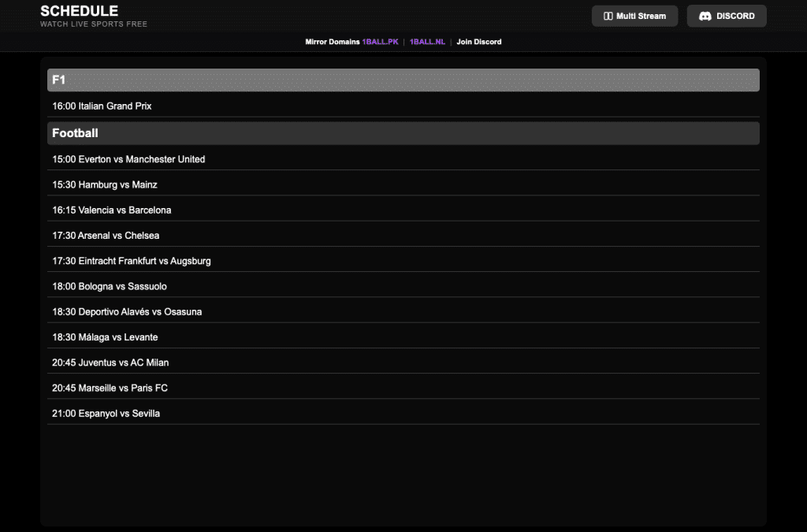Click the WATCH LIVE SPORTS FREE tagline
Image resolution: width=807 pixels, height=532 pixels.
tap(94, 24)
